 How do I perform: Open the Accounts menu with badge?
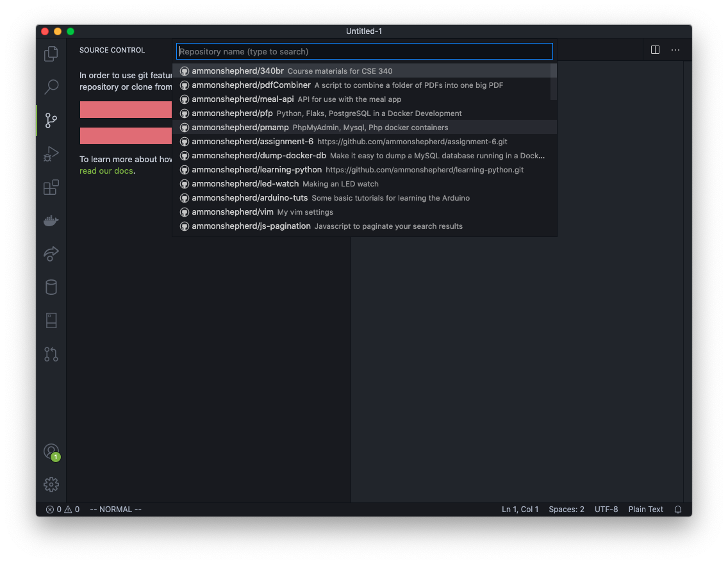pyautogui.click(x=51, y=452)
